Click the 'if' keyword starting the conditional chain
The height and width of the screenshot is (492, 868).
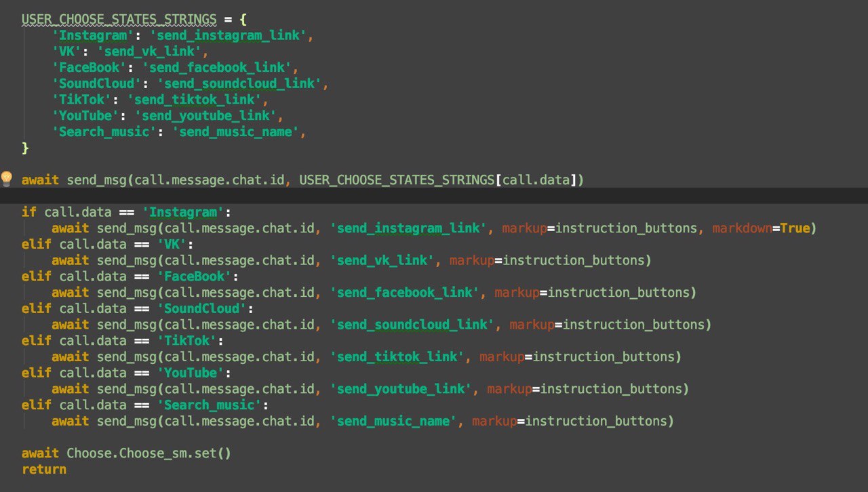point(29,212)
